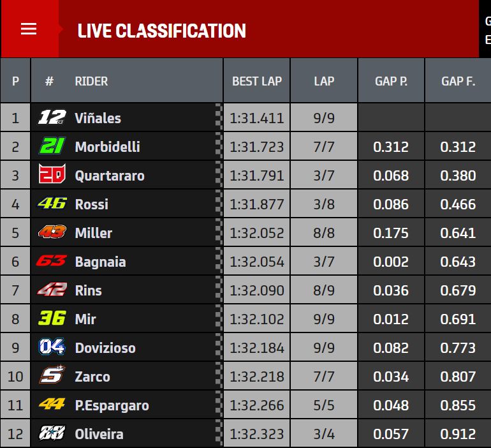Image resolution: width=491 pixels, height=448 pixels.
Task: Sort by GAP F. column header
Action: click(x=458, y=81)
